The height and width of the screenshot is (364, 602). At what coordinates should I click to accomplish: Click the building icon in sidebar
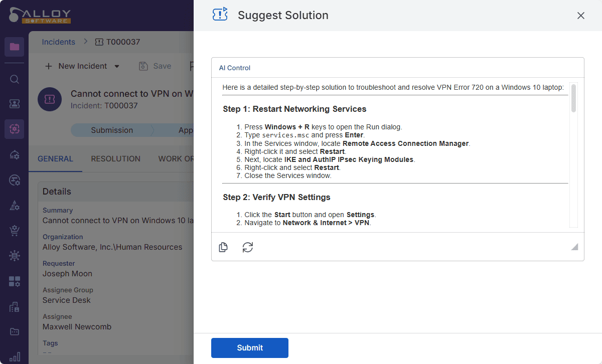pos(15,307)
